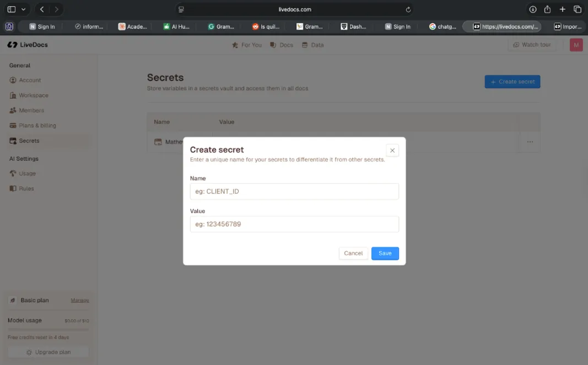Open Plans & billing

[38, 125]
